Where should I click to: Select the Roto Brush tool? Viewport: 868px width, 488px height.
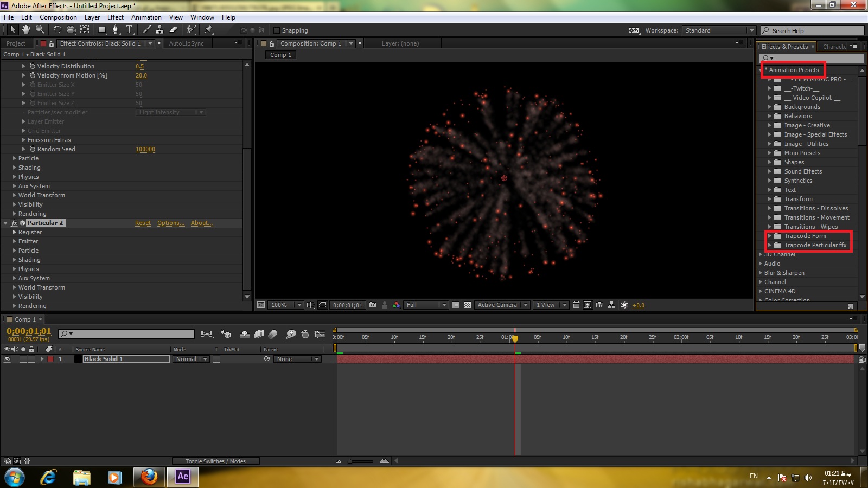coord(191,30)
